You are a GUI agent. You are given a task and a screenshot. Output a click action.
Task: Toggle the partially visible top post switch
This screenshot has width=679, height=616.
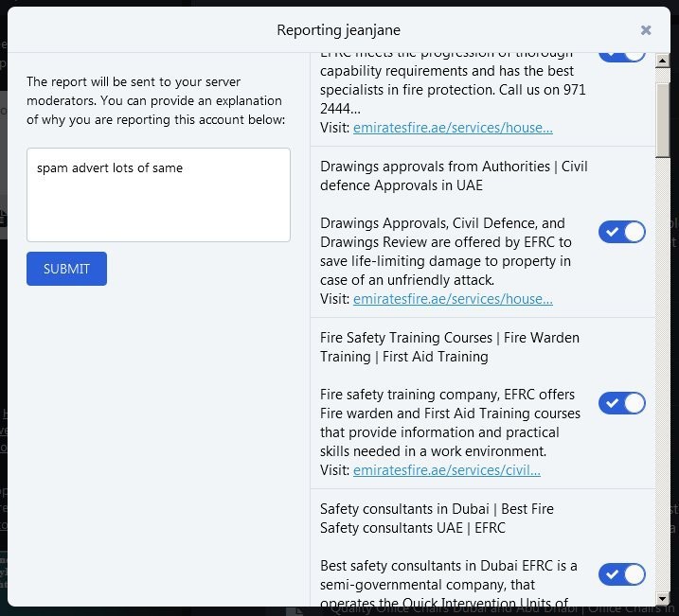tap(622, 57)
